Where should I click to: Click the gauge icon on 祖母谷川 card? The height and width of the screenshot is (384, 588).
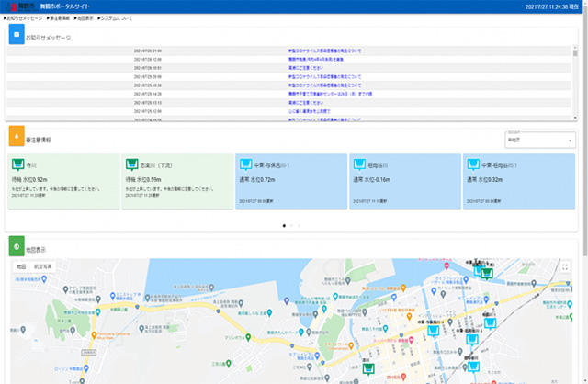pos(358,165)
